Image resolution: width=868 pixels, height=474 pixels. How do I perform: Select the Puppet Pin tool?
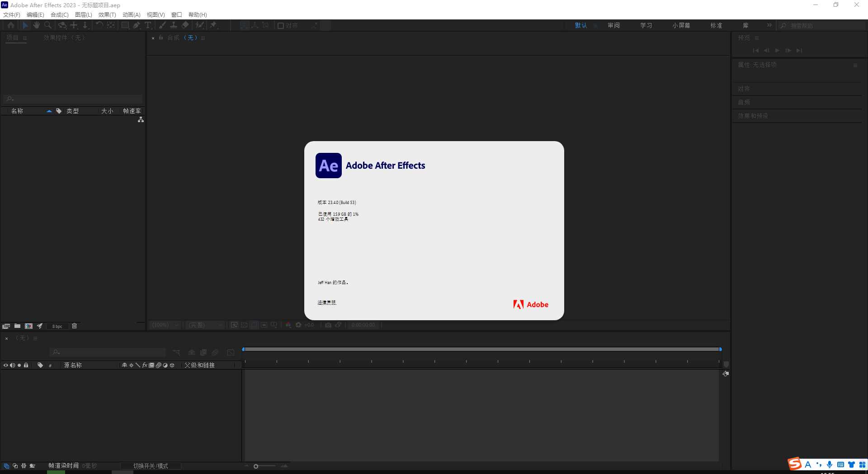(213, 25)
